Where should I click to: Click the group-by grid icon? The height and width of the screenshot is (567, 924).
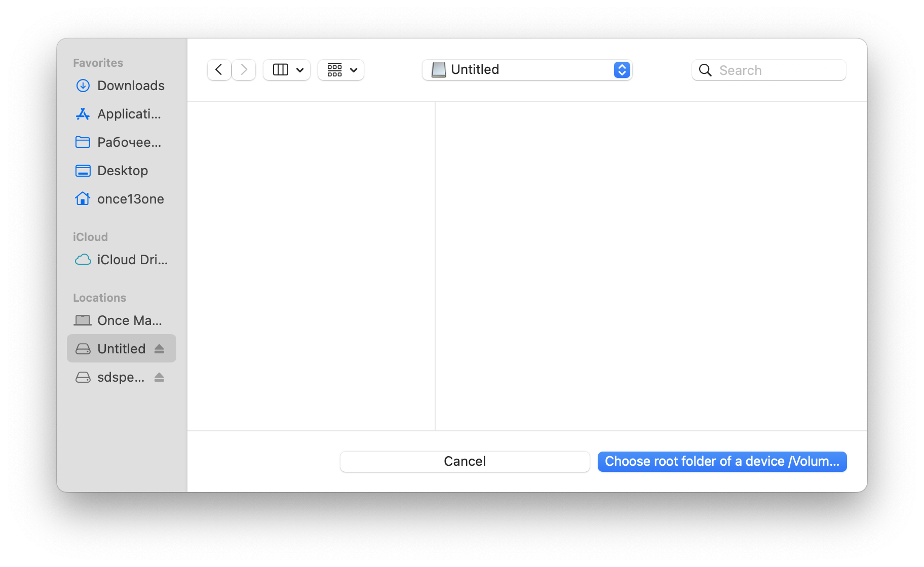pos(334,70)
